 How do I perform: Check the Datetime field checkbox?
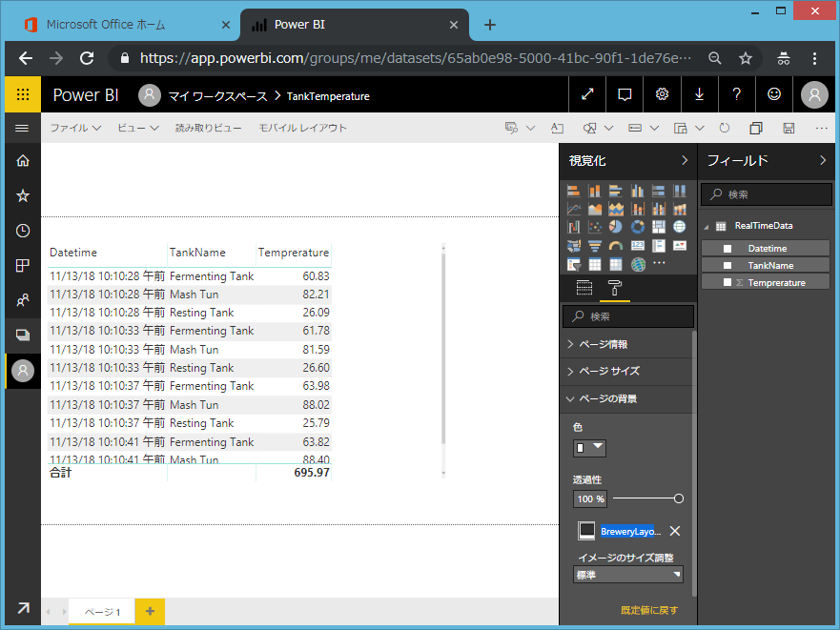pyautogui.click(x=727, y=249)
